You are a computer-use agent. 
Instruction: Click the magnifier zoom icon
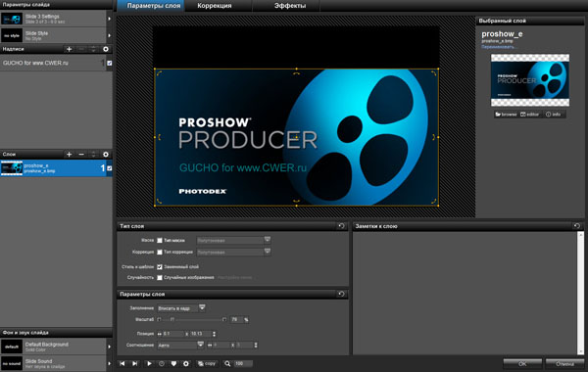tap(227, 363)
